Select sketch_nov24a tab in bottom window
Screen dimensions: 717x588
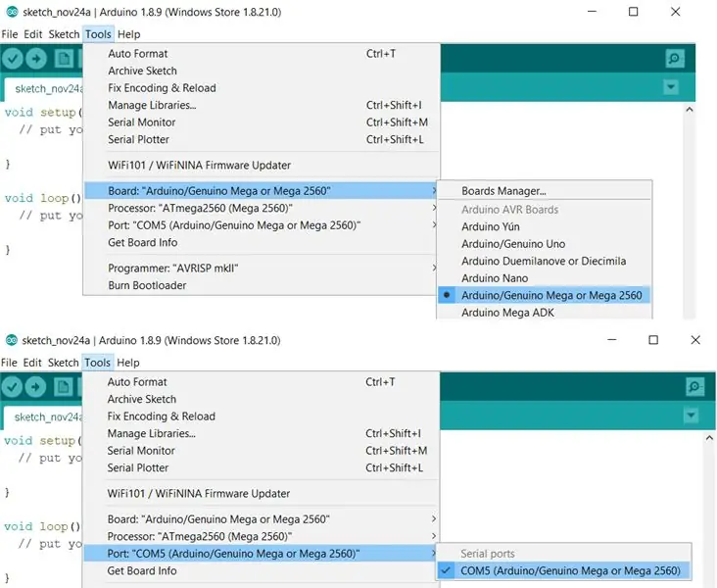(x=43, y=417)
